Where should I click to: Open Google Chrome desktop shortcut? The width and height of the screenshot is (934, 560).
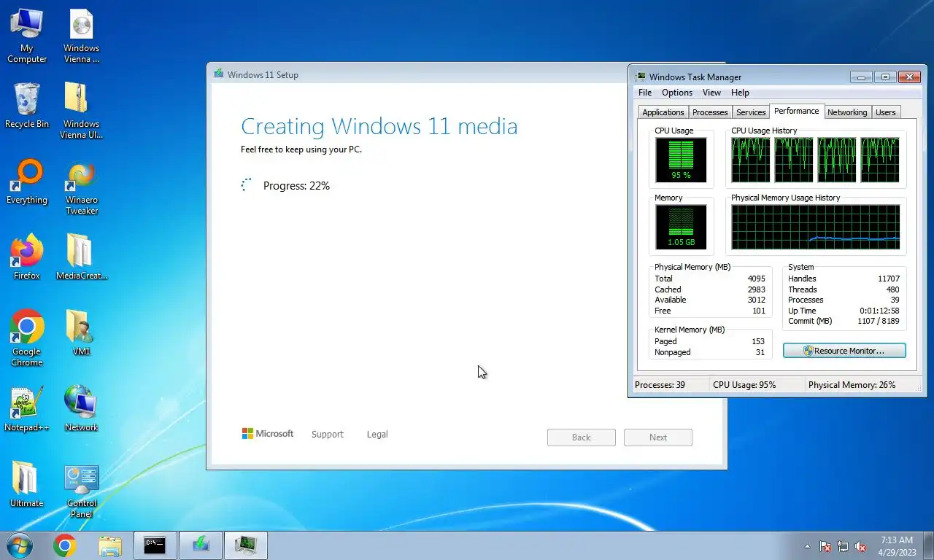point(27,338)
